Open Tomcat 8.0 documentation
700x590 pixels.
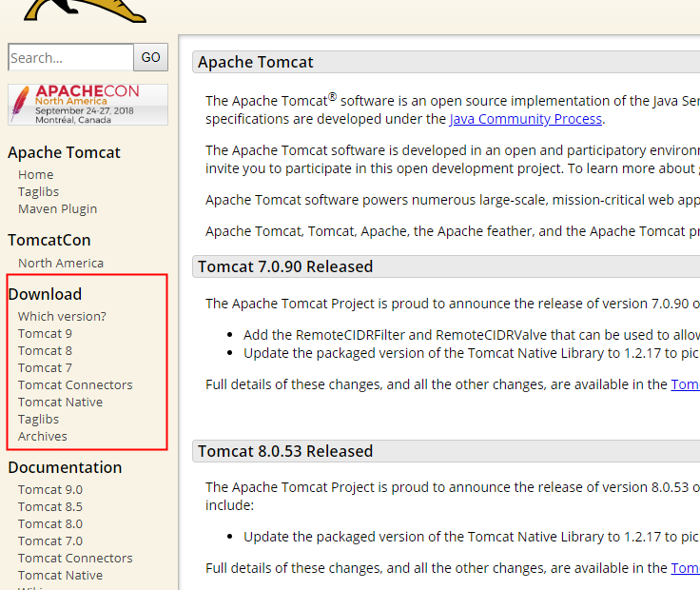[50, 524]
